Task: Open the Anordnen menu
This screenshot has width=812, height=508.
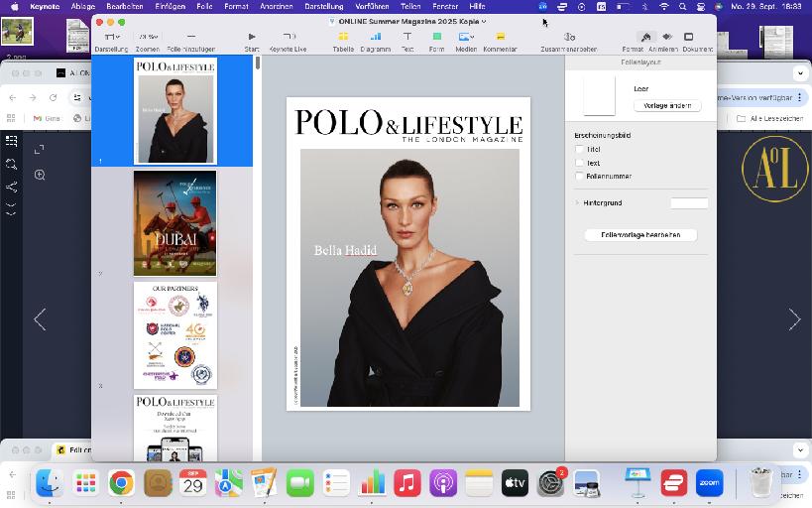Action: point(276,6)
